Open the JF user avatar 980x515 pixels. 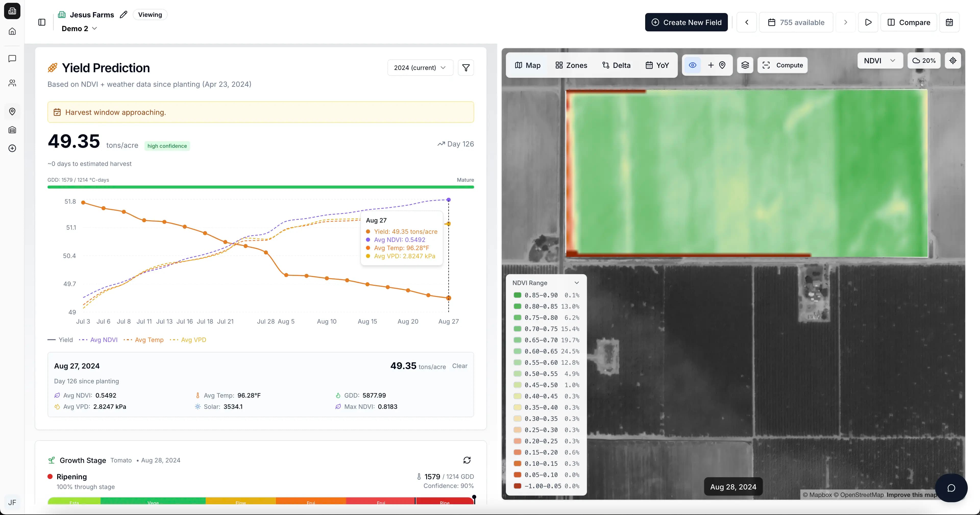tap(12, 502)
